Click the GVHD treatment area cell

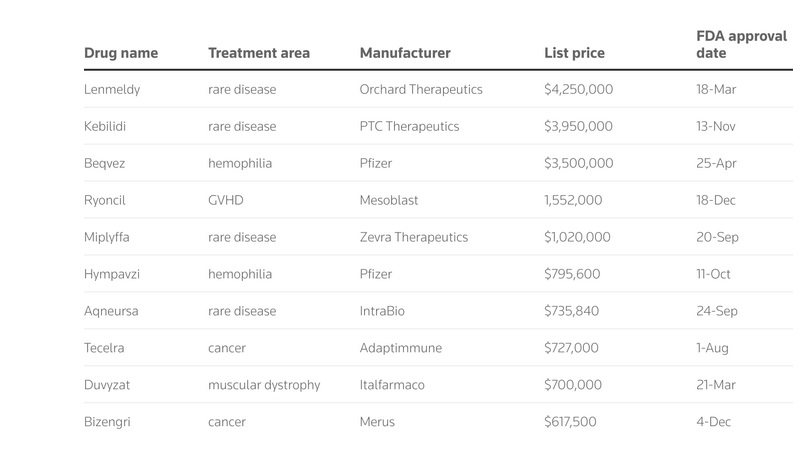click(x=226, y=200)
